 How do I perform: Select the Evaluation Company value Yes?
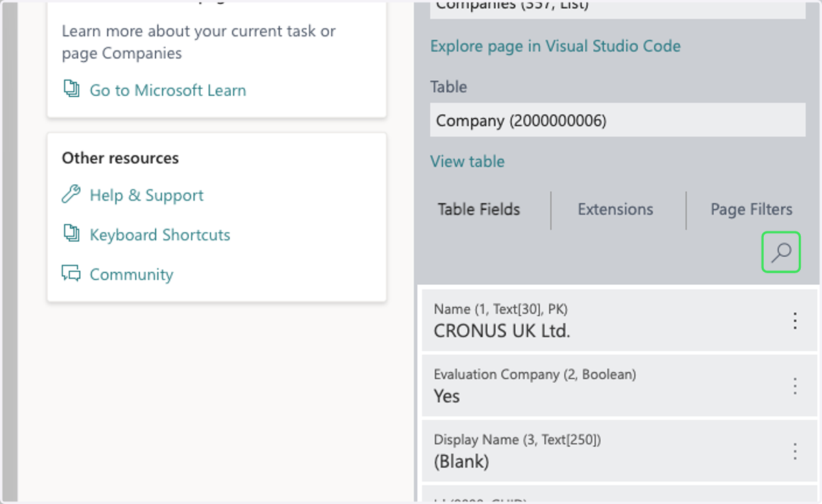[x=447, y=396]
